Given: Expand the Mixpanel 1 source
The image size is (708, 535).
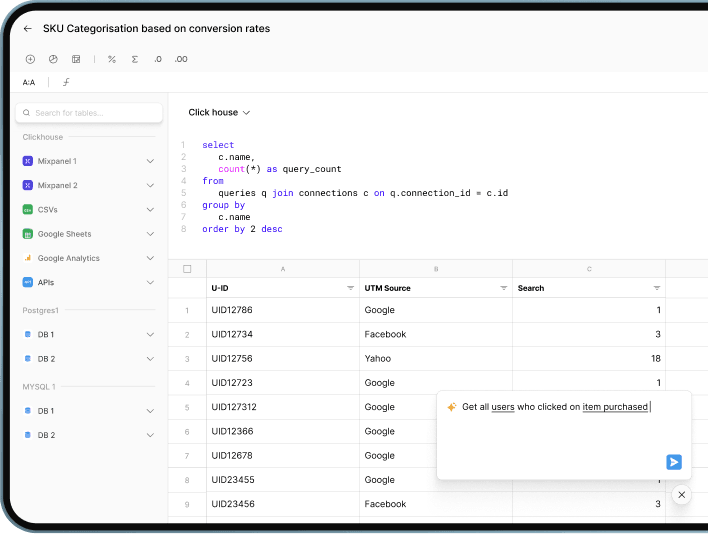Looking at the screenshot, I should [x=150, y=161].
